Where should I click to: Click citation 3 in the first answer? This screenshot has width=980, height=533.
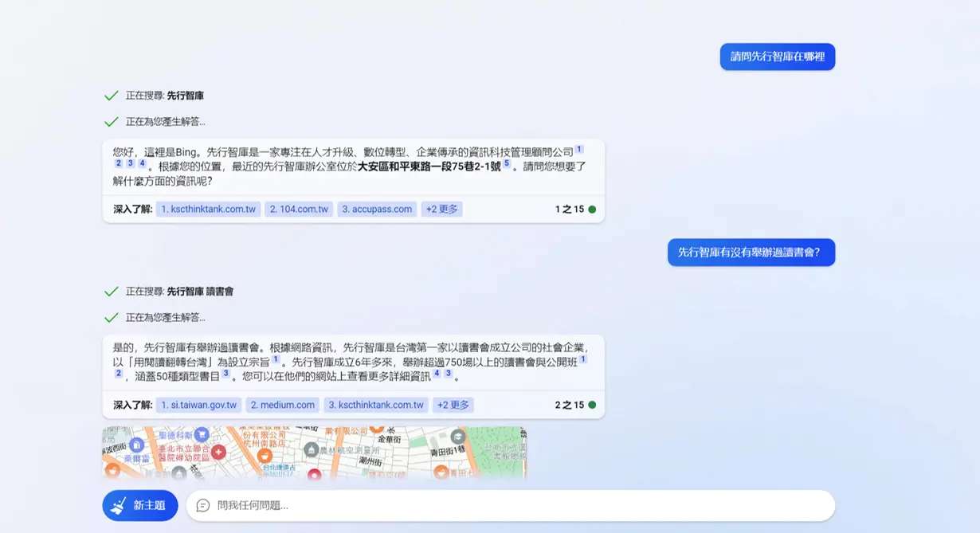tap(131, 163)
